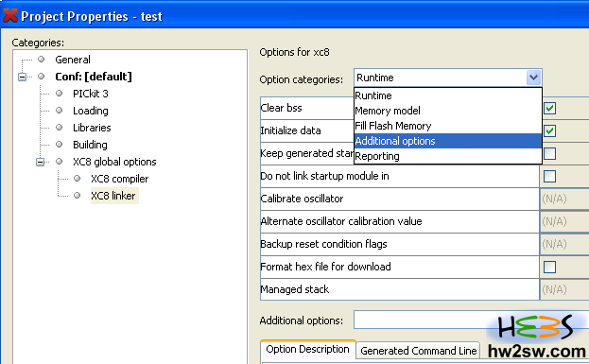Choose Reporting from dropdown list
Screen dimensions: 589x364
coord(448,156)
